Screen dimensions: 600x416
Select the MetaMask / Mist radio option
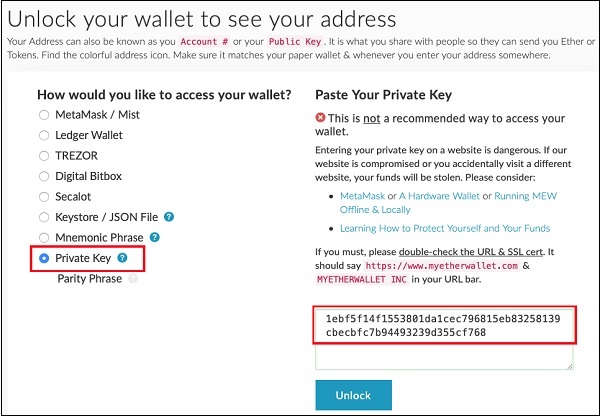click(44, 115)
